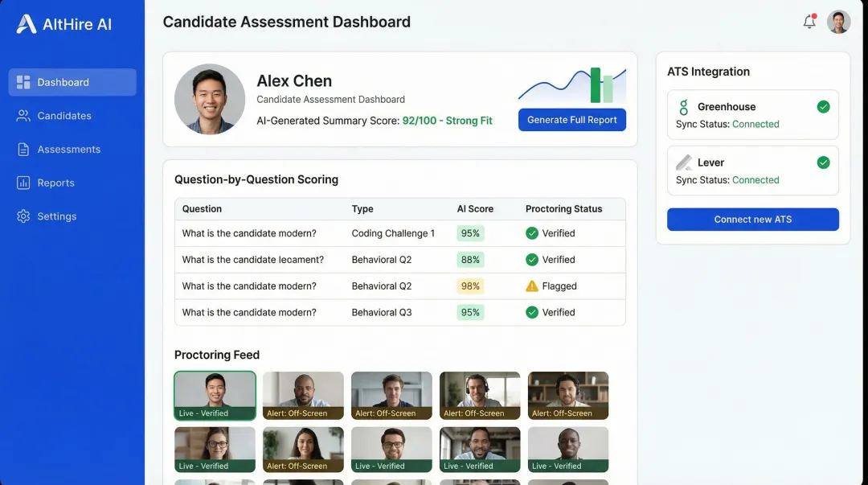Expand the Question-by-Question Scoring section
Image resolution: width=868 pixels, height=485 pixels.
[257, 179]
